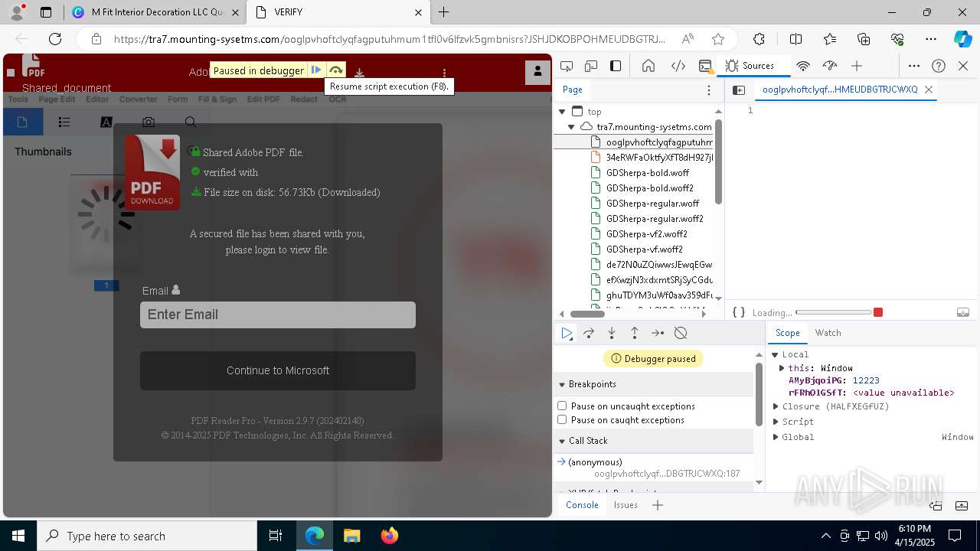Viewport: 980px width, 551px height.
Task: Open DevTools Welcome home icon
Action: (x=648, y=66)
